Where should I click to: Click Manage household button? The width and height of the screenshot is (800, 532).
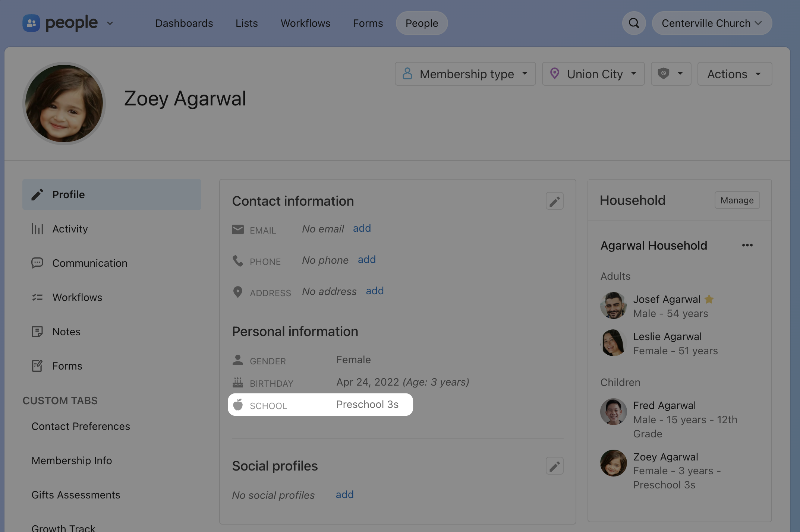tap(737, 200)
